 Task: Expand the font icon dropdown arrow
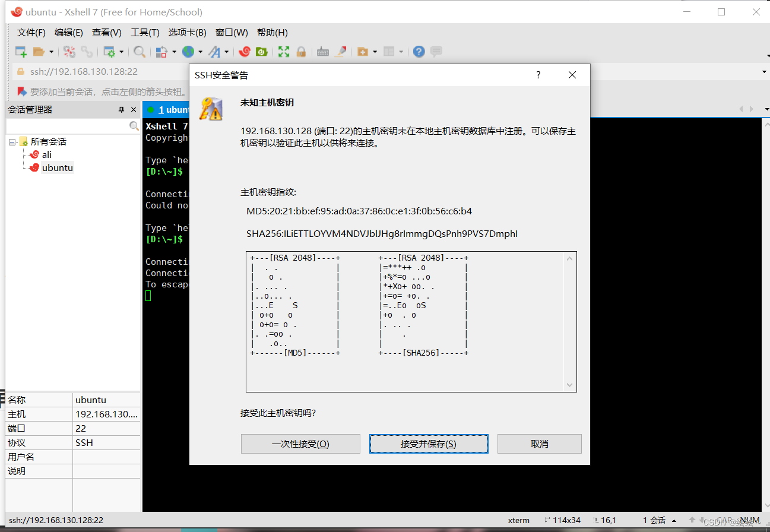point(227,52)
